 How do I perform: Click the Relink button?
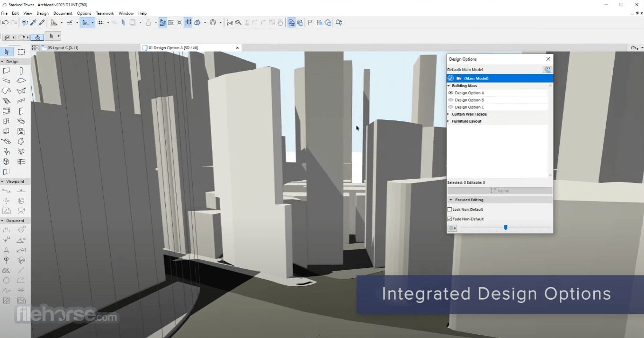point(500,191)
